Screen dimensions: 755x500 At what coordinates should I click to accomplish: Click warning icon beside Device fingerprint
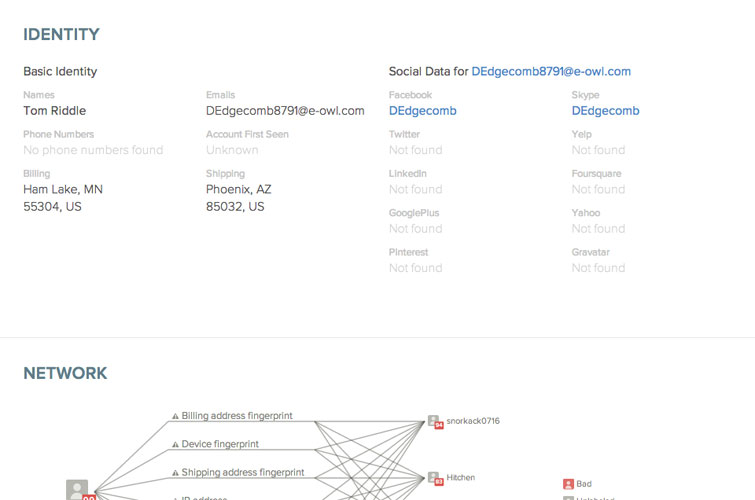[x=175, y=445]
